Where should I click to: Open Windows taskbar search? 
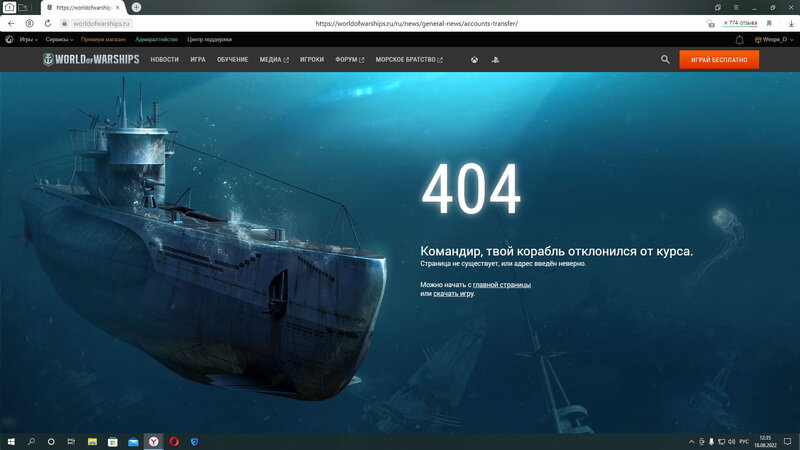[31, 441]
